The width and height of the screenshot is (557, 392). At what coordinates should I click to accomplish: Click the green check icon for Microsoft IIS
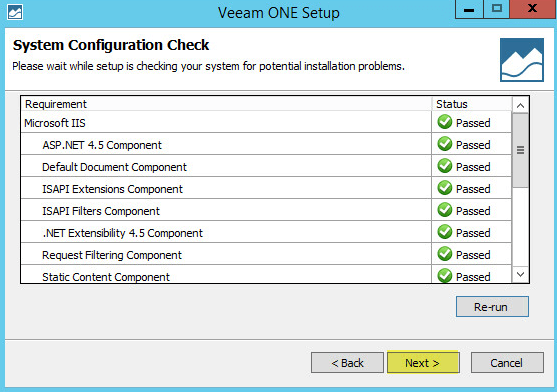pyautogui.click(x=445, y=122)
